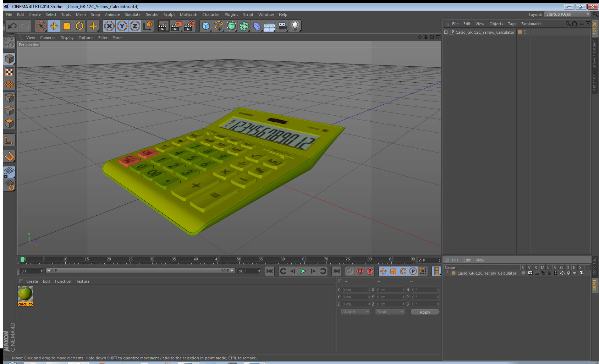Viewport: 599px width, 364px height.
Task: Click the position X coordinate field
Action: [x=356, y=290]
